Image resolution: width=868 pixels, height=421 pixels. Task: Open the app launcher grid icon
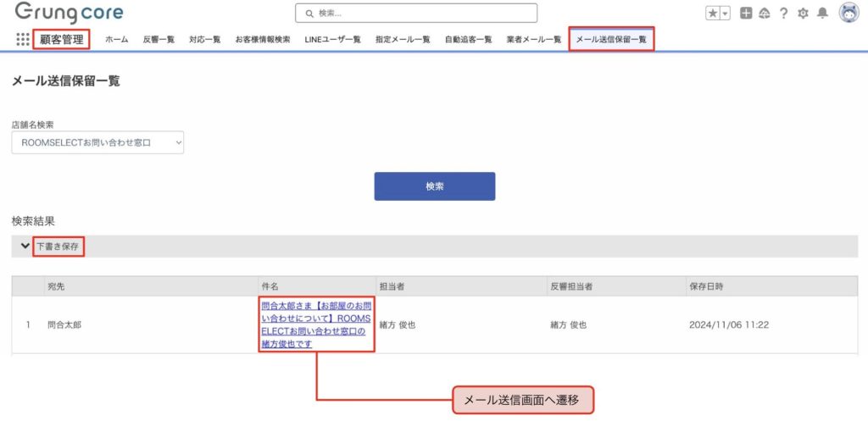click(x=23, y=39)
